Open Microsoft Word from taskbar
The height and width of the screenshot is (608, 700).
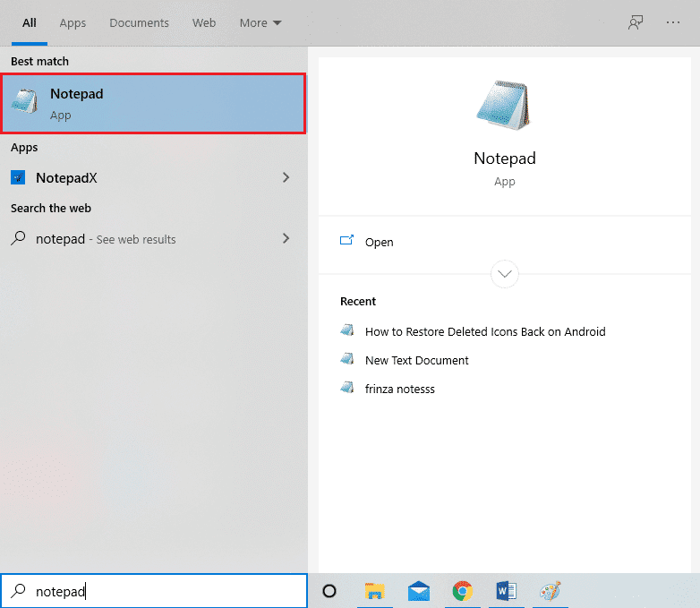(506, 591)
